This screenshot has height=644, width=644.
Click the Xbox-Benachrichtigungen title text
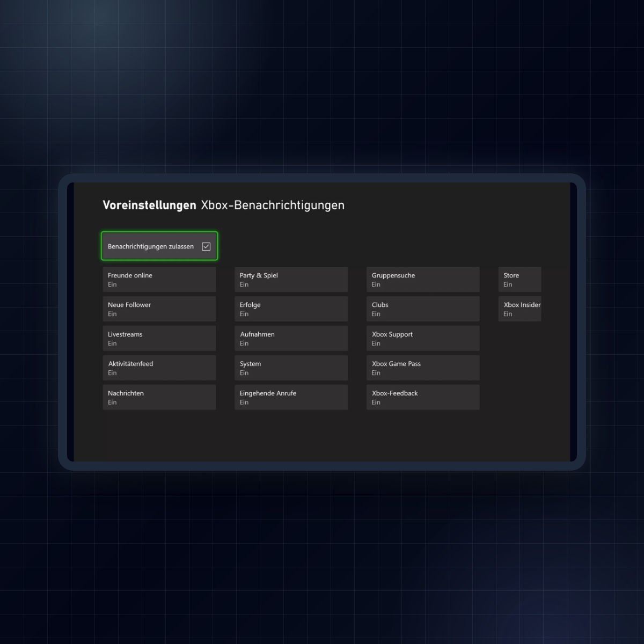click(x=273, y=205)
